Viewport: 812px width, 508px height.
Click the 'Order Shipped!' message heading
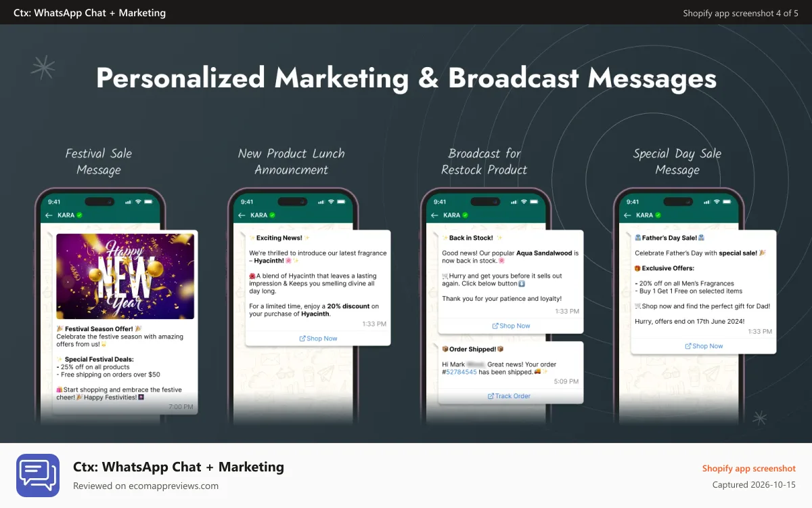point(473,349)
